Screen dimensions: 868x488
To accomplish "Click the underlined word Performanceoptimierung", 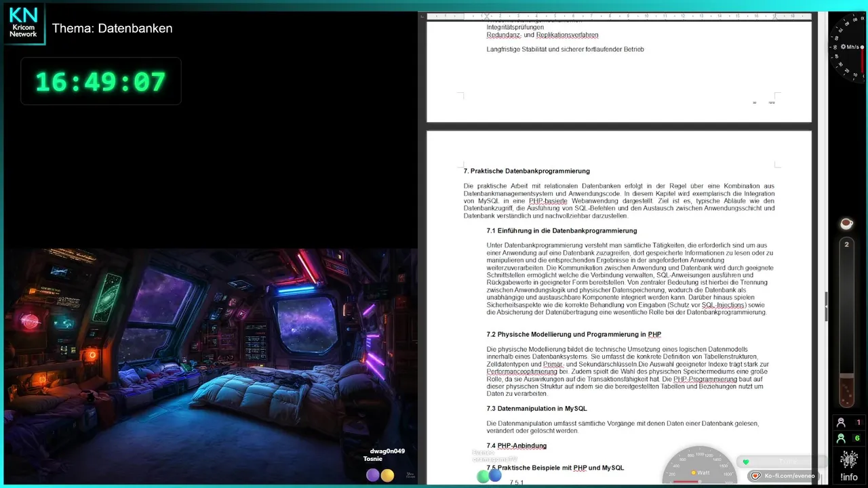I will (522, 371).
